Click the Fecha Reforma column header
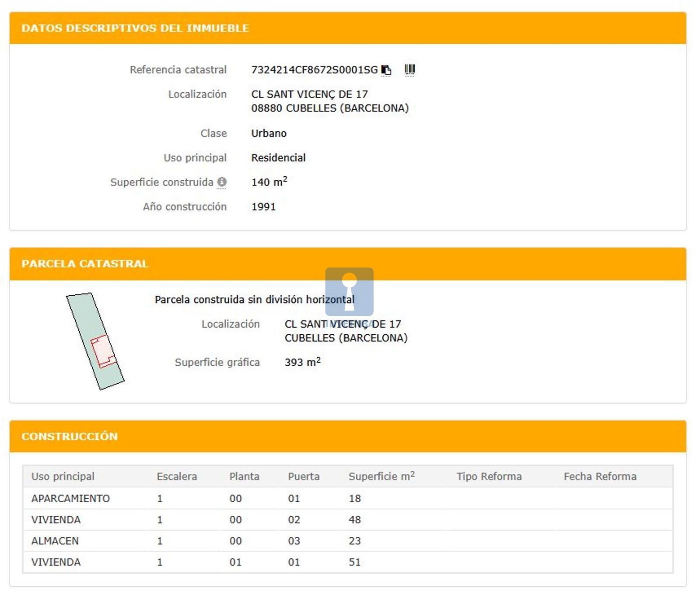The image size is (700, 595). tap(600, 476)
